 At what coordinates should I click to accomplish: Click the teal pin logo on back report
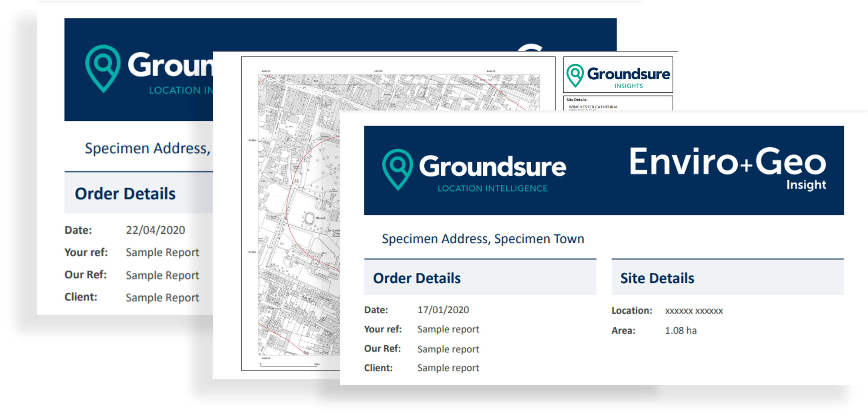pos(103,68)
